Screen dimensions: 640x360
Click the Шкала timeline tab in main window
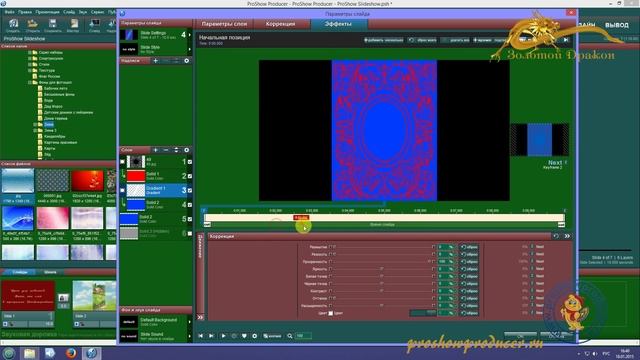(50, 272)
